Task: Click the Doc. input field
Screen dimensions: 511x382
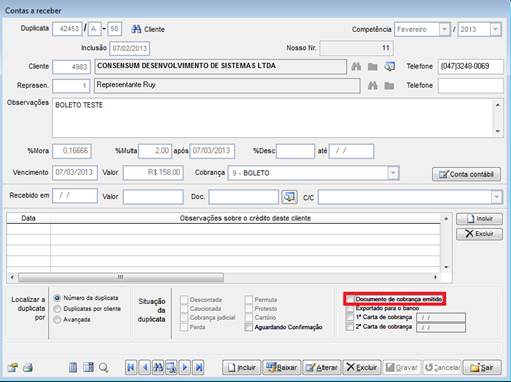Action: coord(244,197)
